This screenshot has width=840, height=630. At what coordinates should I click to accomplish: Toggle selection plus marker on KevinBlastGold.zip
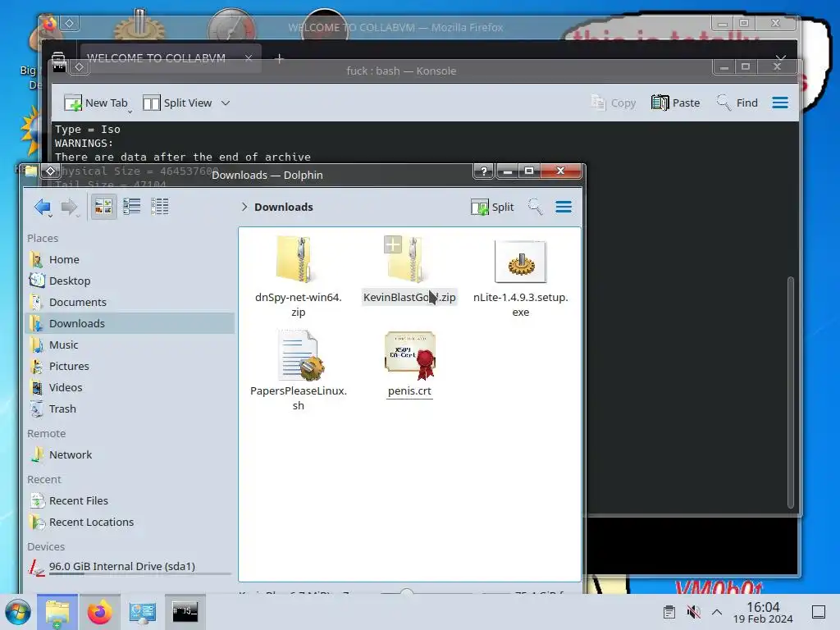[x=393, y=244]
